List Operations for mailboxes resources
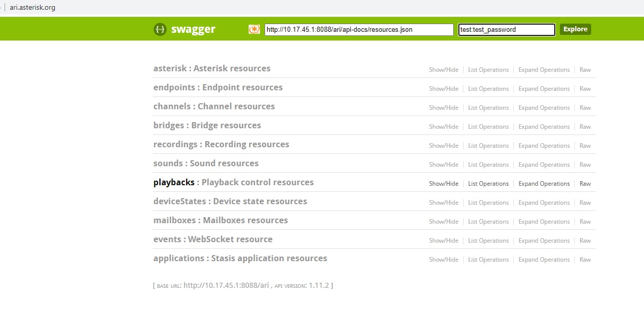The height and width of the screenshot is (332, 644). 488,222
